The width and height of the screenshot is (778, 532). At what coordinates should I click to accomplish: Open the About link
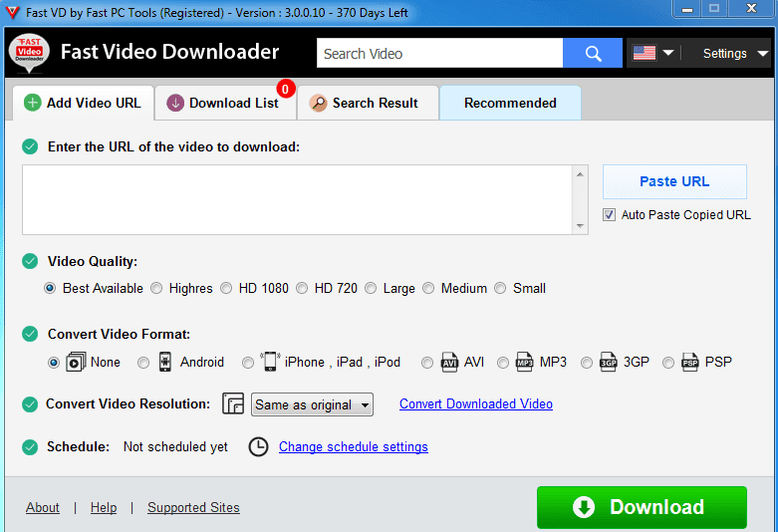(x=43, y=507)
